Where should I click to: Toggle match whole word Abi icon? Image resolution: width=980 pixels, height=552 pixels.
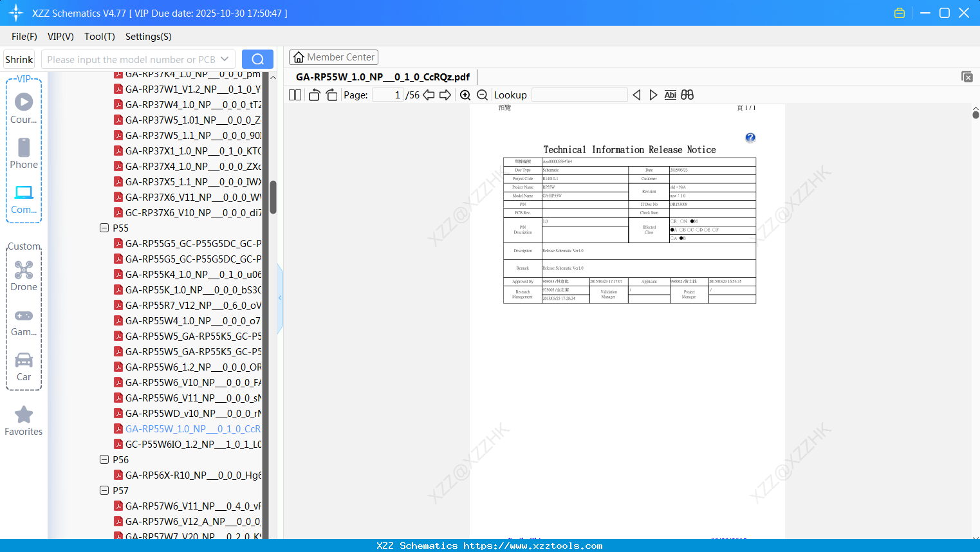pos(670,95)
